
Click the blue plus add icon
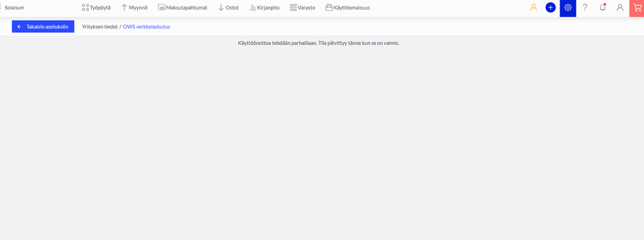click(x=551, y=7)
